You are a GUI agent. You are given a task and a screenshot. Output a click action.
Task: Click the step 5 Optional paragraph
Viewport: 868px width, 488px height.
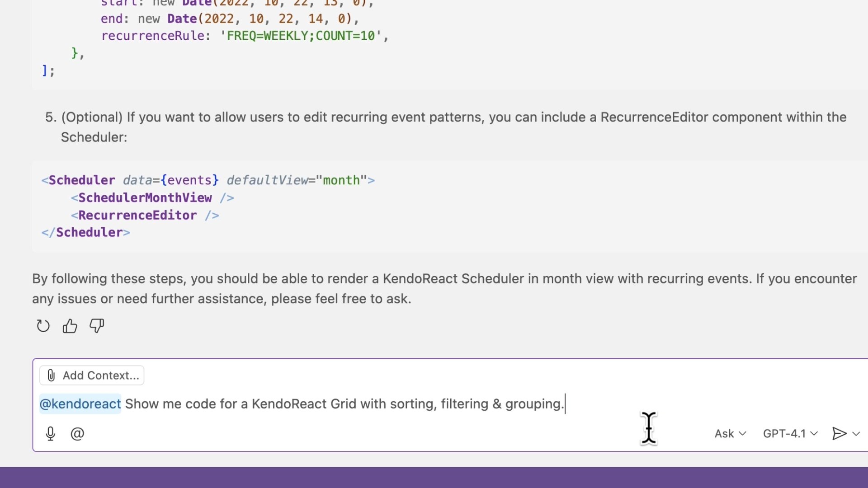[445, 127]
